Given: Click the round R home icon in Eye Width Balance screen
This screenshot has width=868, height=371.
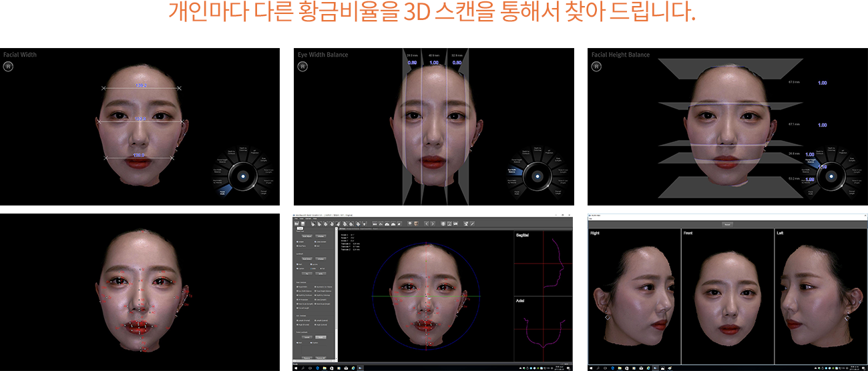Looking at the screenshot, I should (302, 66).
